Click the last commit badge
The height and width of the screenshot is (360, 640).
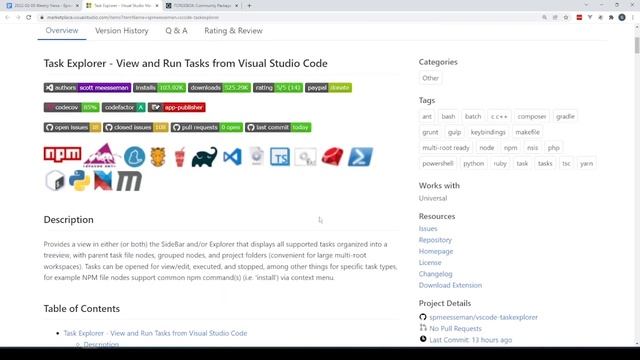[x=278, y=127]
